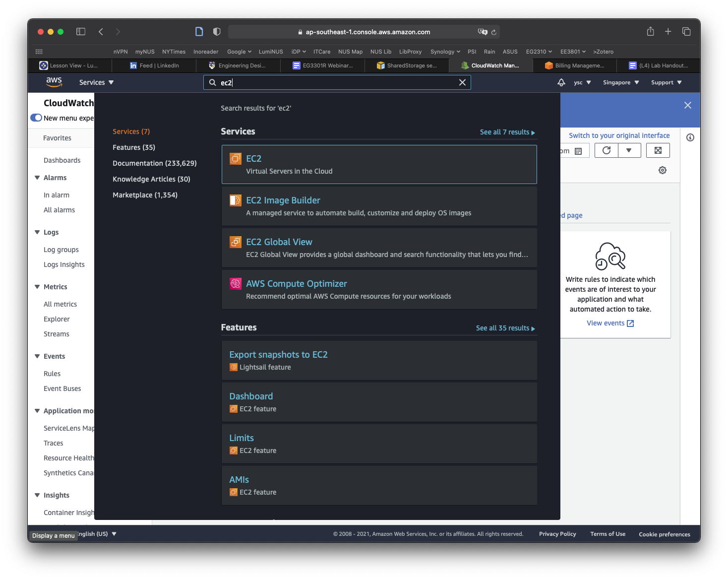Switch to the Billing Management tab
728x579 pixels.
click(574, 65)
